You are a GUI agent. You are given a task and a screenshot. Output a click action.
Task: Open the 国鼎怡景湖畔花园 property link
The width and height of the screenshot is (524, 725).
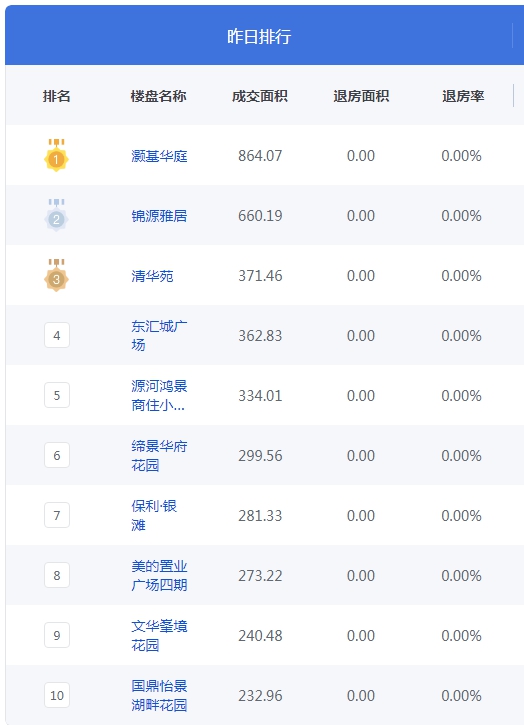[159, 695]
